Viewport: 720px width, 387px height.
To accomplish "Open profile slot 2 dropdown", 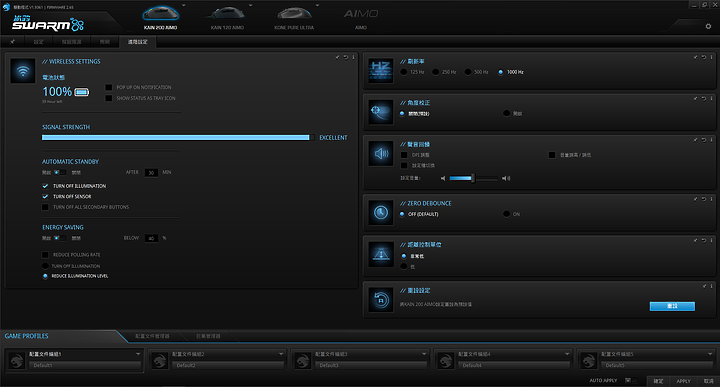I will (281, 354).
